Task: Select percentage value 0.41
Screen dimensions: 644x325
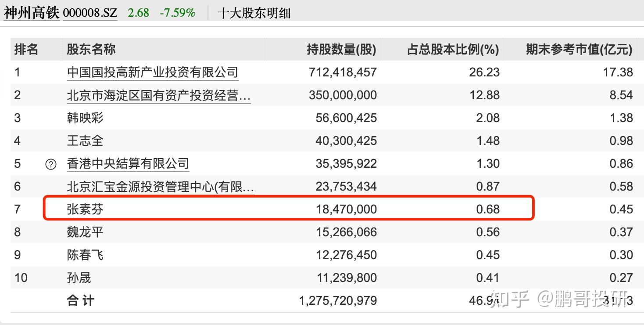Action: [488, 278]
